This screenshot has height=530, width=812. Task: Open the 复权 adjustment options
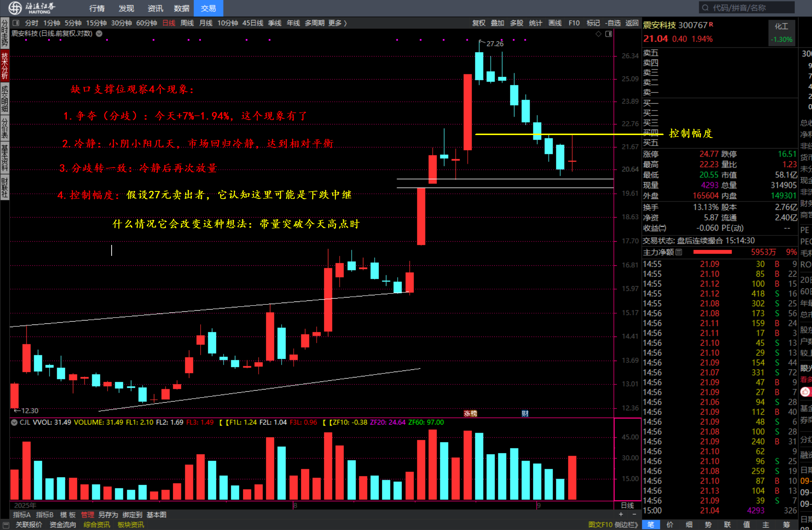pyautogui.click(x=479, y=23)
